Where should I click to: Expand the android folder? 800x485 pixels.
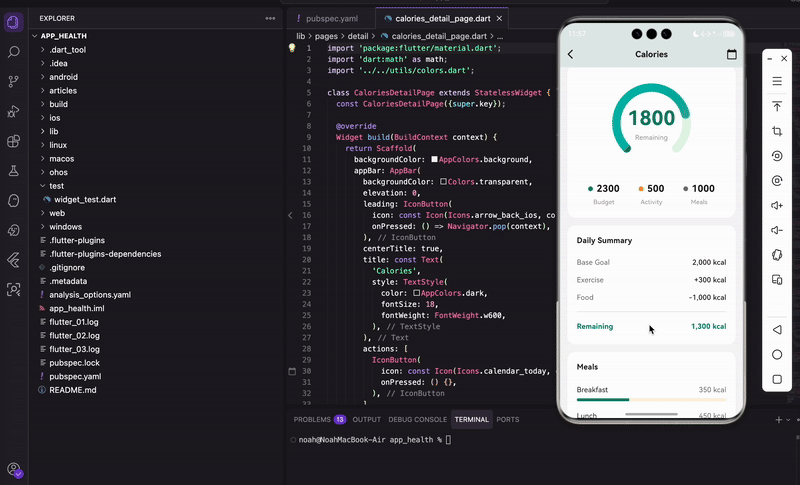point(43,77)
